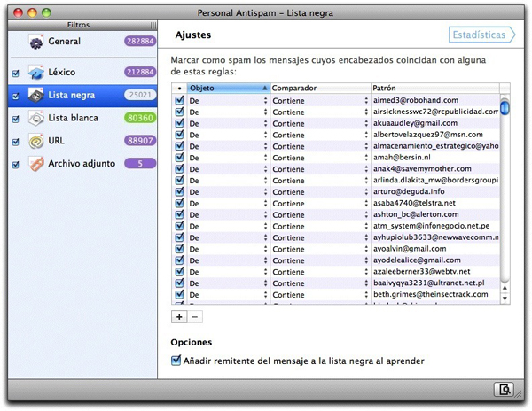The height and width of the screenshot is (411, 532).
Task: Select the arlinda.dlakita_mw pattern cell
Action: point(435,181)
